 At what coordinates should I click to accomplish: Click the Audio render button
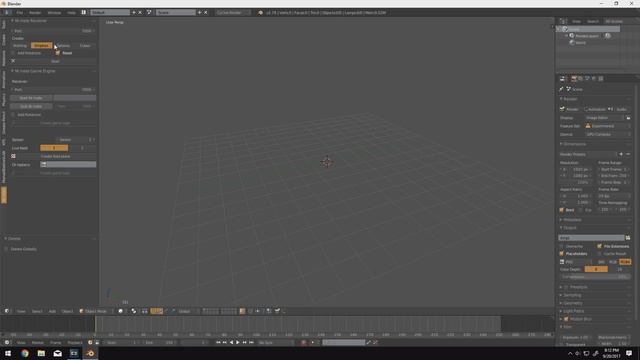pyautogui.click(x=619, y=109)
